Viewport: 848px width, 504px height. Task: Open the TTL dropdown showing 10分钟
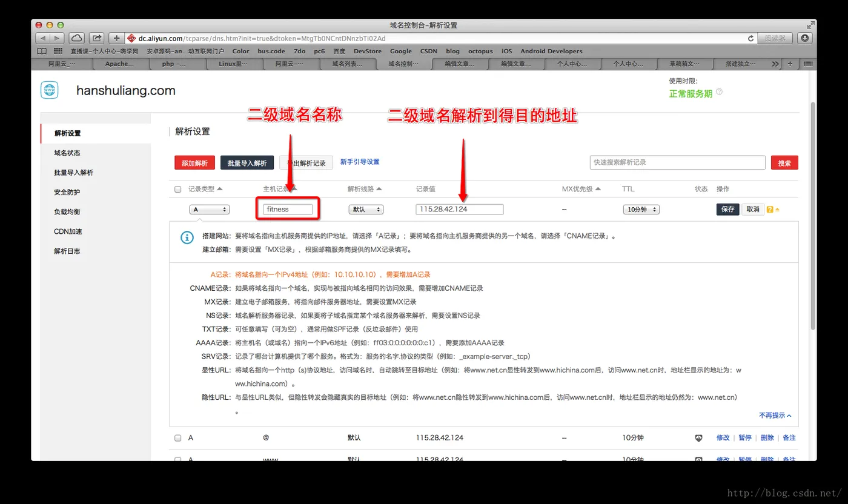(x=641, y=210)
